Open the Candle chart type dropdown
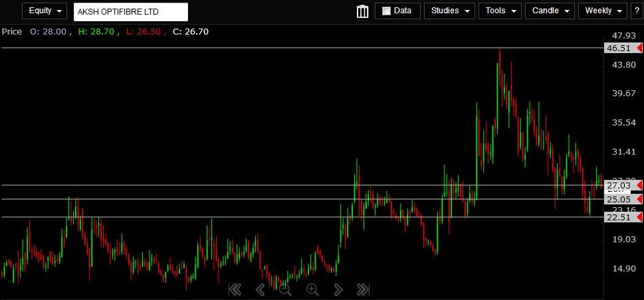The width and height of the screenshot is (644, 300). (550, 11)
